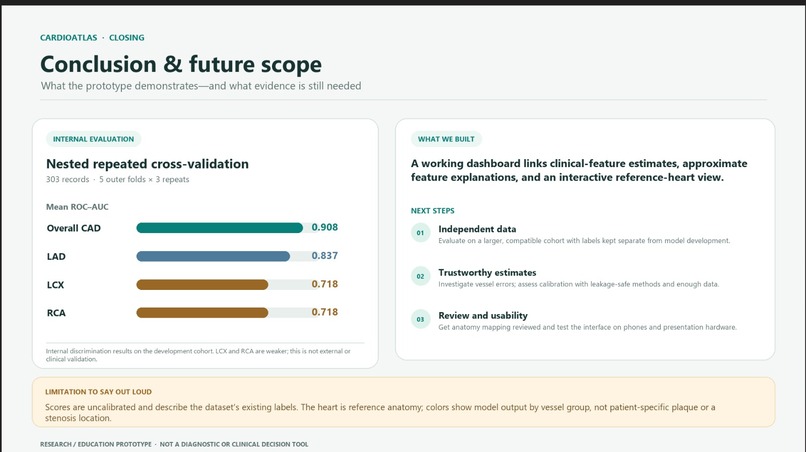806x452 pixels.
Task: Click the 'Overall CAD' row label
Action: click(x=74, y=228)
